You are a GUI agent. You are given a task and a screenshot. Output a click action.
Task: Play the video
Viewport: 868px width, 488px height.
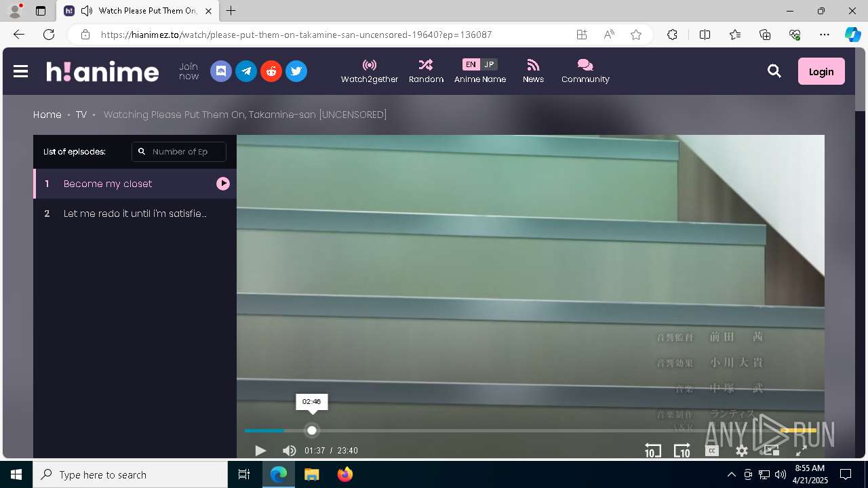[x=260, y=451]
